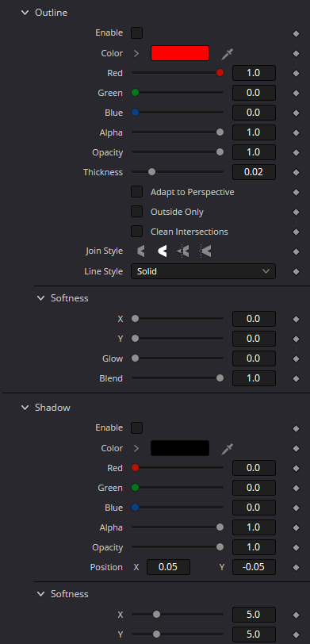310x644 pixels.
Task: Click the Shadow Green value field
Action: click(x=254, y=488)
